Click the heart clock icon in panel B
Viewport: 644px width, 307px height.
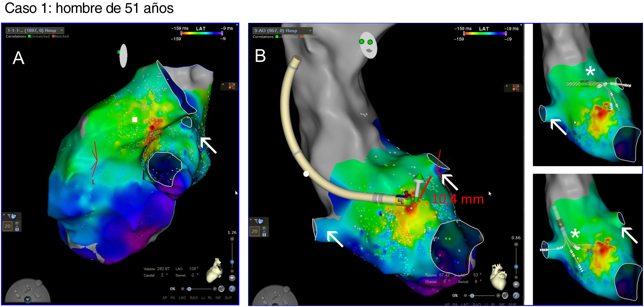[x=516, y=295]
